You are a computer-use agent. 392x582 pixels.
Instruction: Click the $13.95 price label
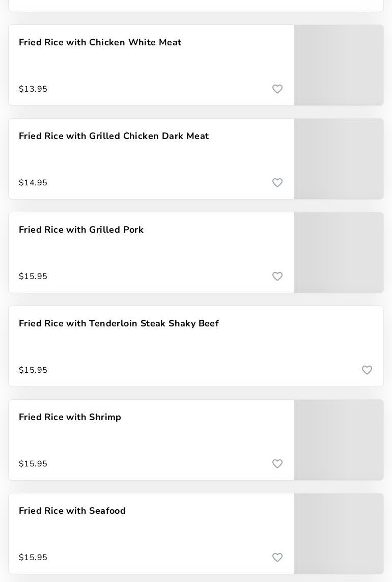[x=33, y=89]
